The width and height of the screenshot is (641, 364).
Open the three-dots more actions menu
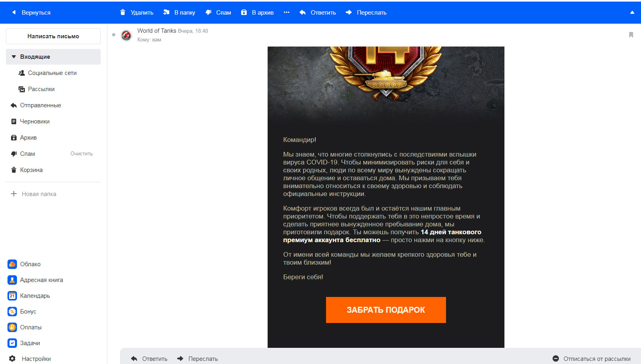[x=287, y=12]
